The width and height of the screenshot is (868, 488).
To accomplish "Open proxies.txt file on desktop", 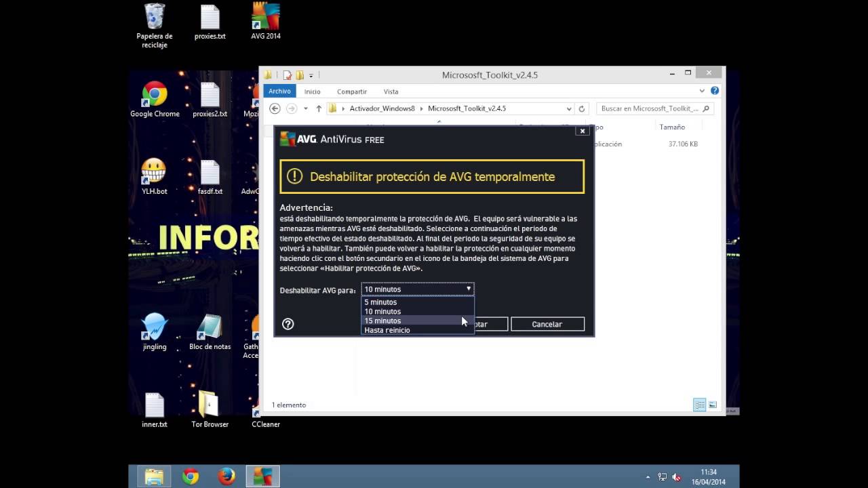I will click(x=210, y=22).
